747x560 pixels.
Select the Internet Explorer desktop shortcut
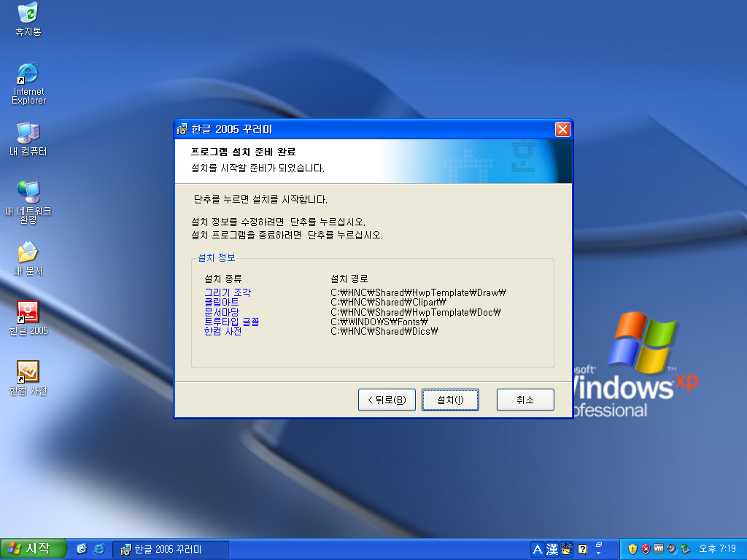pyautogui.click(x=28, y=83)
